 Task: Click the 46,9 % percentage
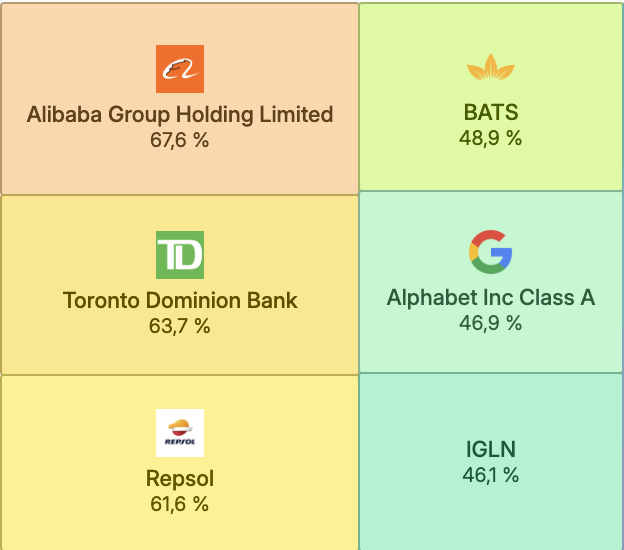click(x=491, y=323)
